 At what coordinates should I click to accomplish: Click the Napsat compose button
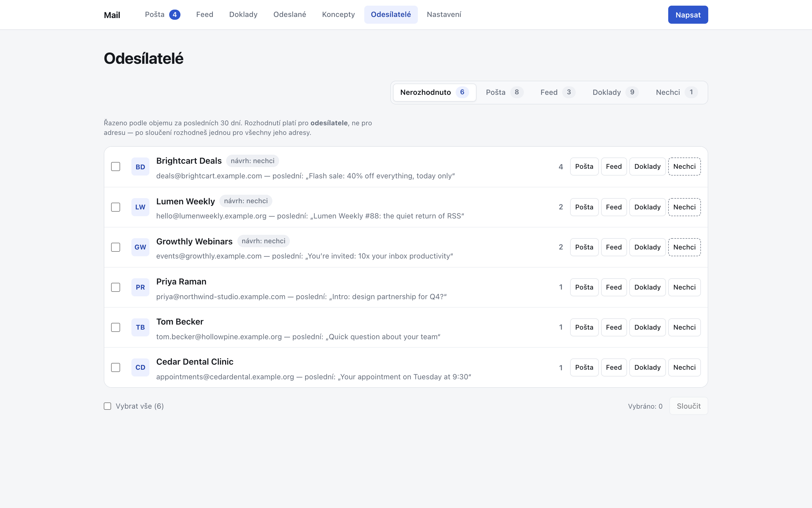tap(688, 15)
